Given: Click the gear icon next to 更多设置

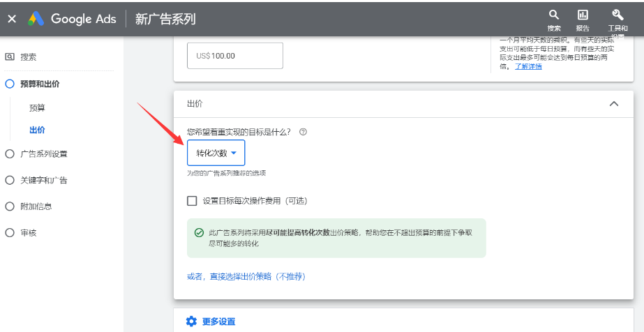Looking at the screenshot, I should pyautogui.click(x=192, y=322).
